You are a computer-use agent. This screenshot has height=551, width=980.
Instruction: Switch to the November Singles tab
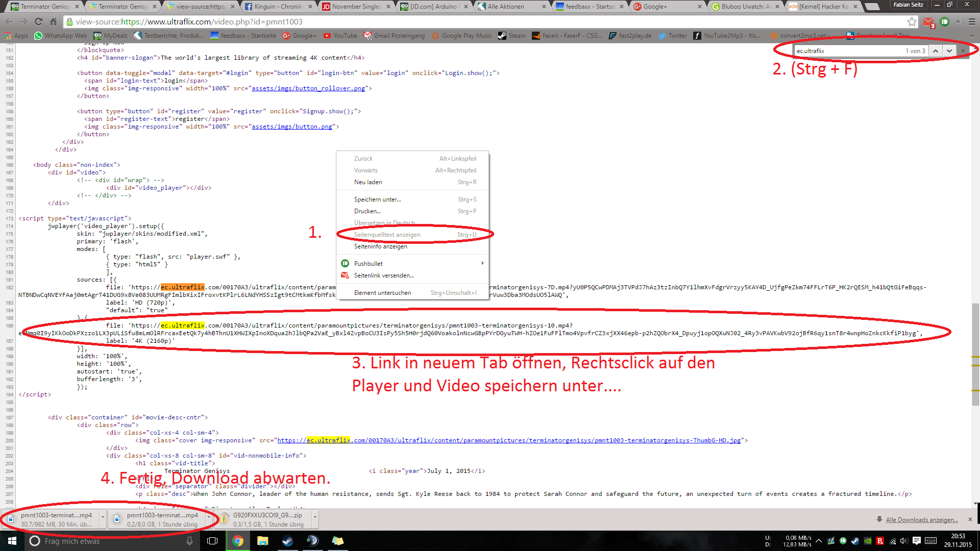[356, 7]
